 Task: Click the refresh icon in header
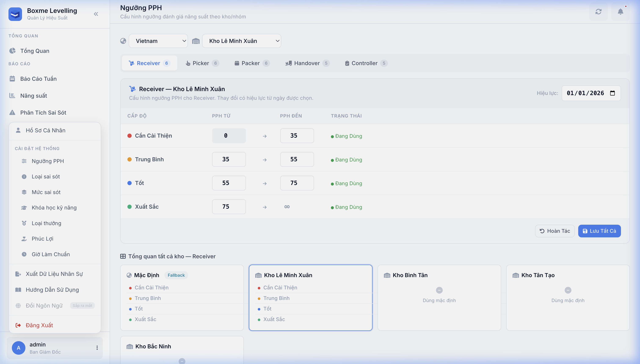coord(598,12)
